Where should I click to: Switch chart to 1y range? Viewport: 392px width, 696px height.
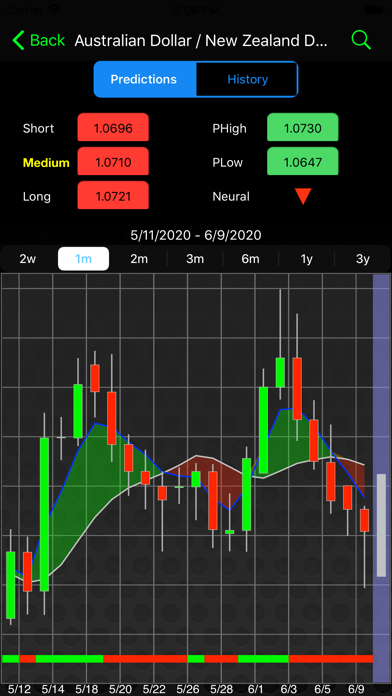click(x=306, y=259)
